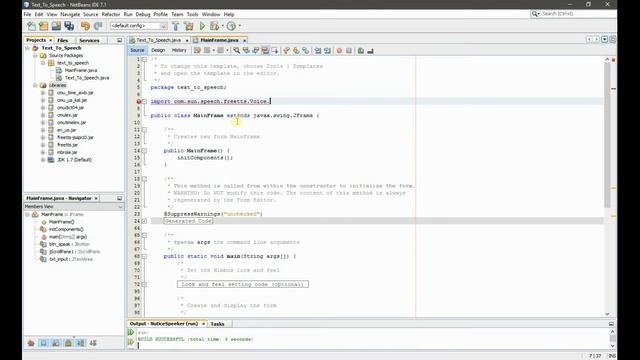The height and width of the screenshot is (360, 640).
Task: Start Macro Recording red circle icon
Action: [x=339, y=51]
